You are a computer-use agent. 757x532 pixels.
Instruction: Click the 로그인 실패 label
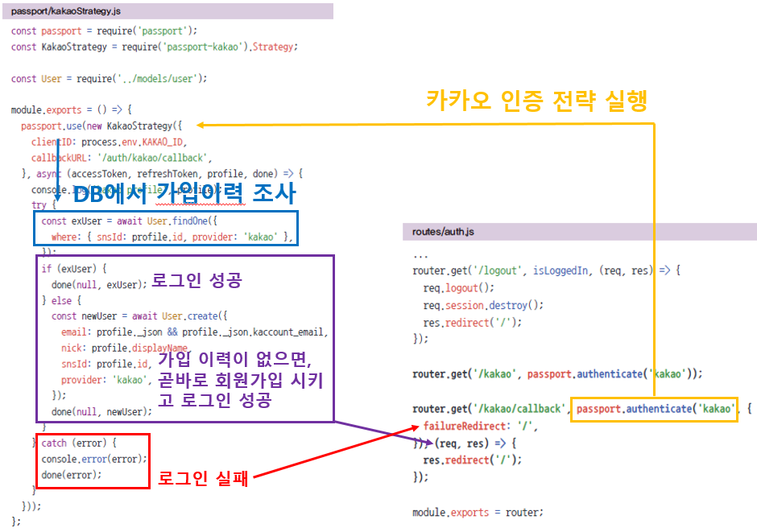click(x=203, y=478)
